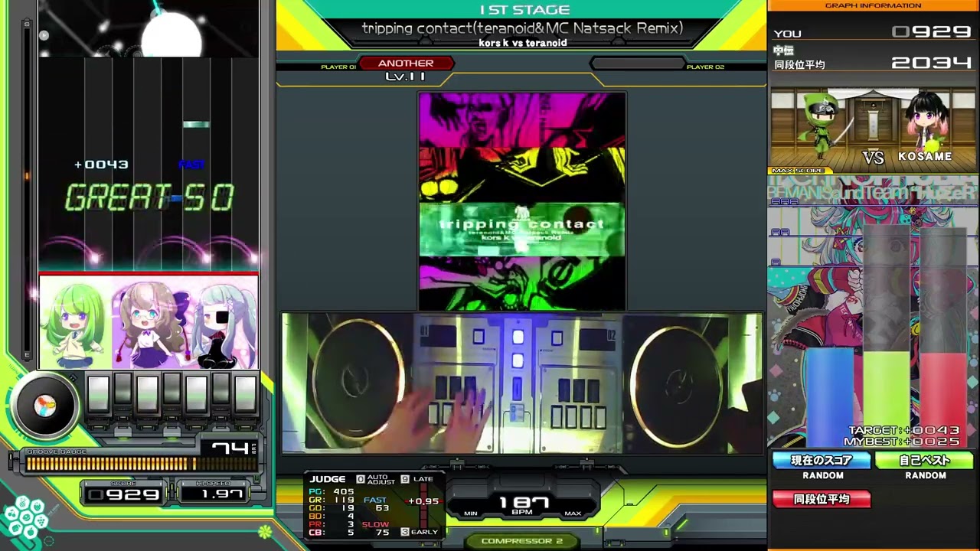Click the 9 key icon beside LATE
The width and height of the screenshot is (980, 551).
(405, 479)
